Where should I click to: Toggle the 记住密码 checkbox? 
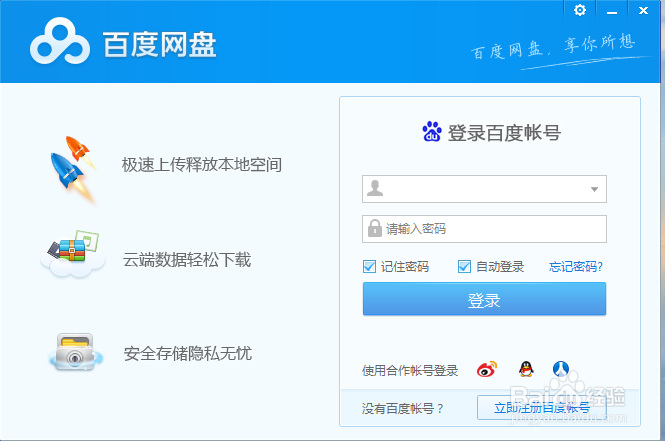coord(369,267)
